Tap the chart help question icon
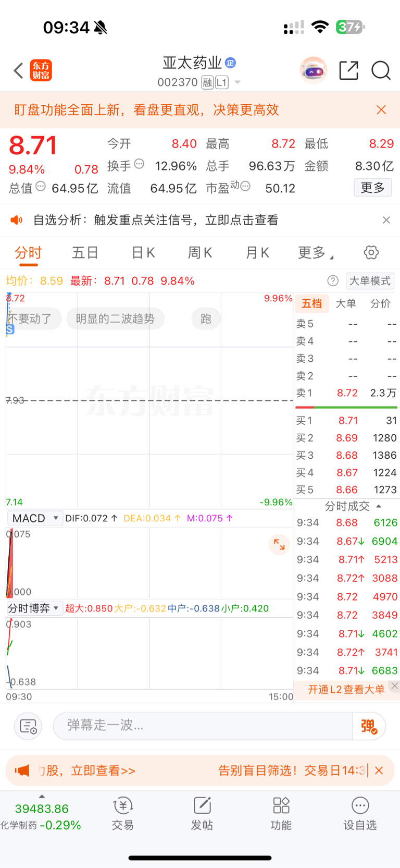400x868 pixels. pos(333,281)
